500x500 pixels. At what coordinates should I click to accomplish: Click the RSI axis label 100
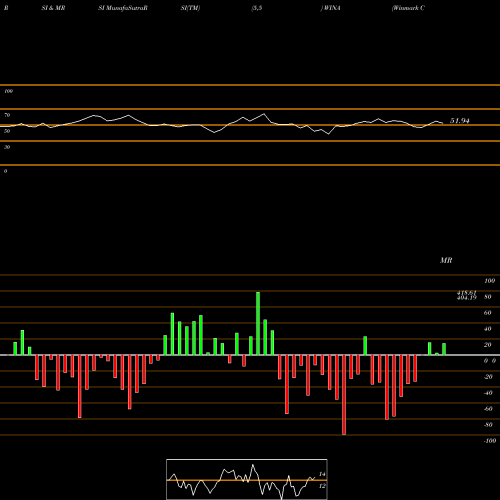point(8,91)
